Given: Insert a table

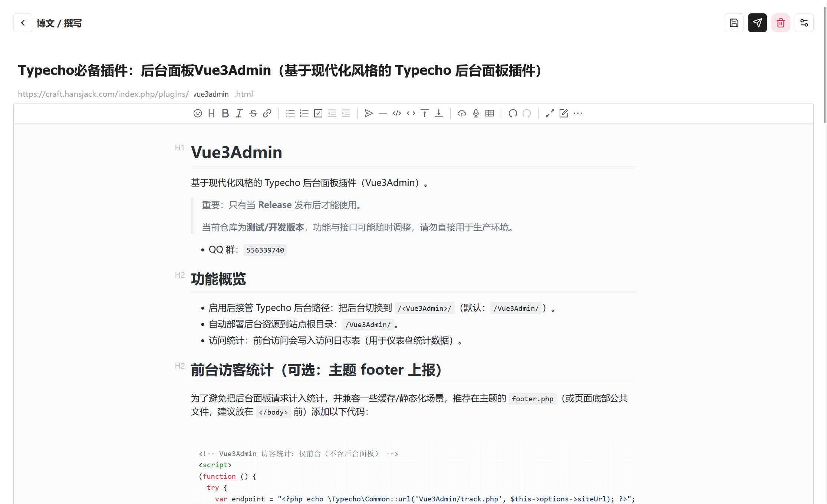Looking at the screenshot, I should pyautogui.click(x=490, y=113).
